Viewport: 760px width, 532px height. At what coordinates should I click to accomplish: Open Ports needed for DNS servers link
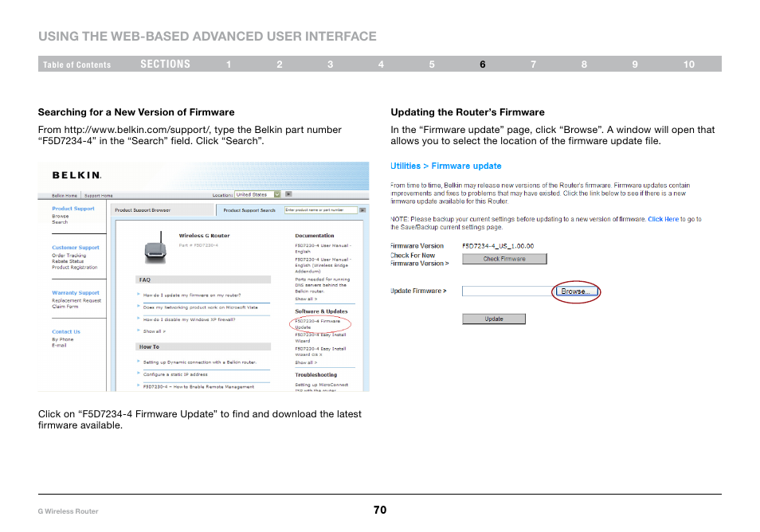pyautogui.click(x=323, y=285)
